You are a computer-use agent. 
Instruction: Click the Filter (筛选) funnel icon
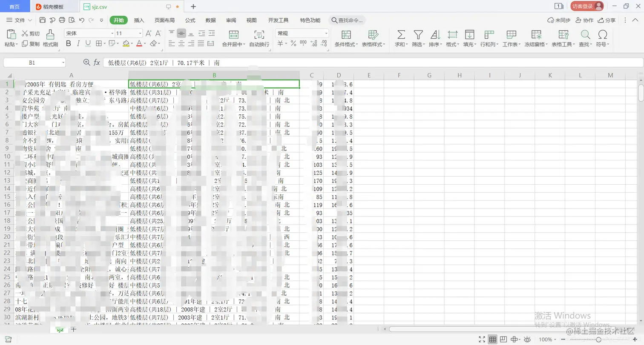418,34
